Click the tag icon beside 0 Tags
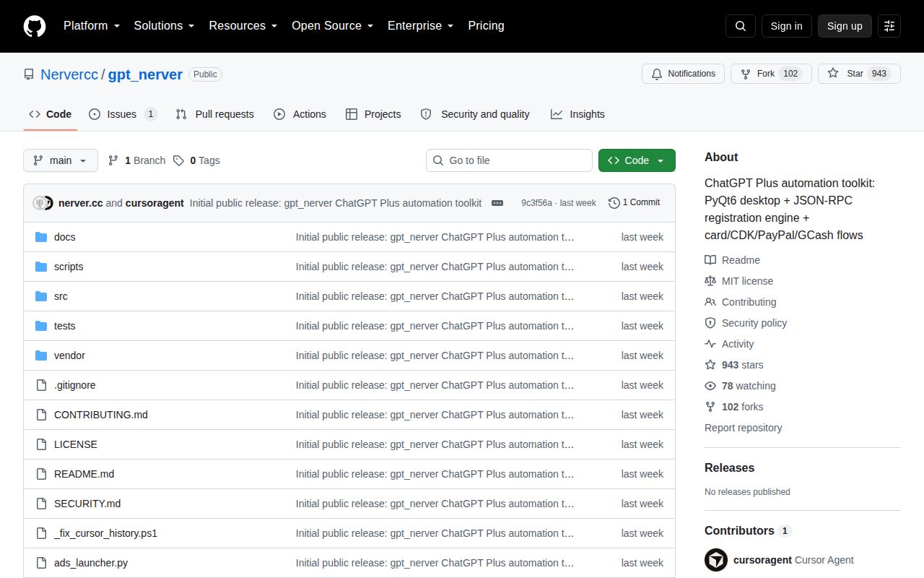924x578 pixels. (178, 160)
